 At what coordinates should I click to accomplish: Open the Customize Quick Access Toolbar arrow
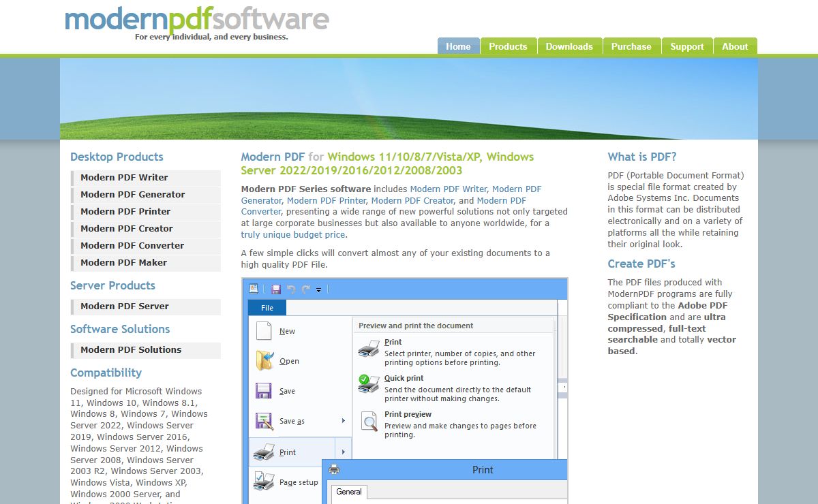[318, 290]
